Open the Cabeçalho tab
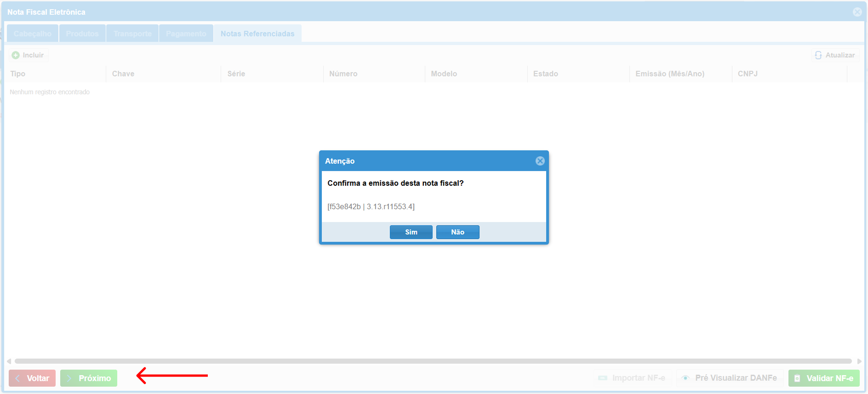Viewport: 868px width, 394px height. coord(33,34)
